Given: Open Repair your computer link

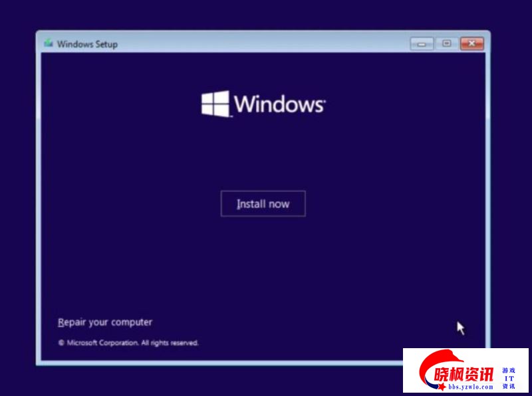Looking at the screenshot, I should pos(105,322).
